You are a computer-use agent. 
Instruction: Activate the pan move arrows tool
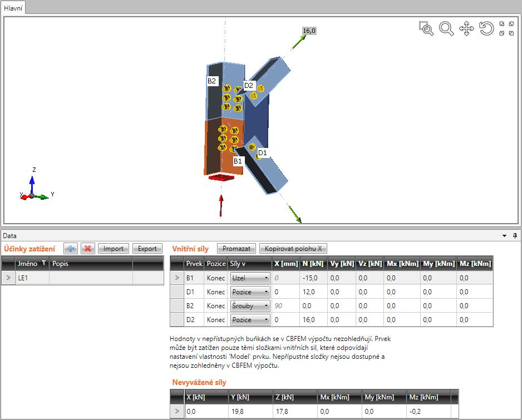click(466, 28)
